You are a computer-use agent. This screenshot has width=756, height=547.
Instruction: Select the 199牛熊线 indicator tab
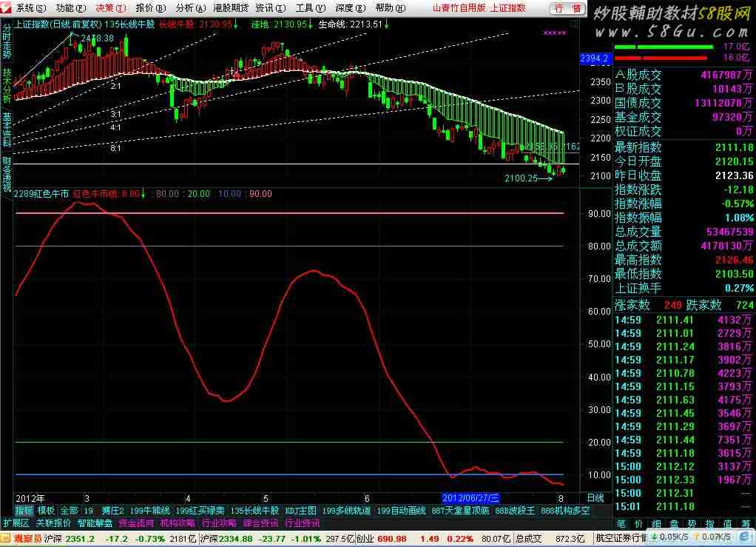pos(149,511)
